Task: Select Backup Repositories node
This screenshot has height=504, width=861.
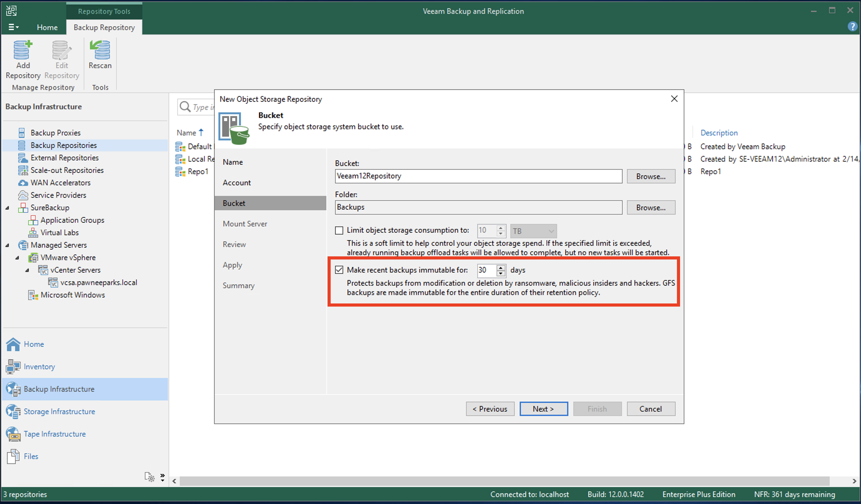Action: click(64, 145)
